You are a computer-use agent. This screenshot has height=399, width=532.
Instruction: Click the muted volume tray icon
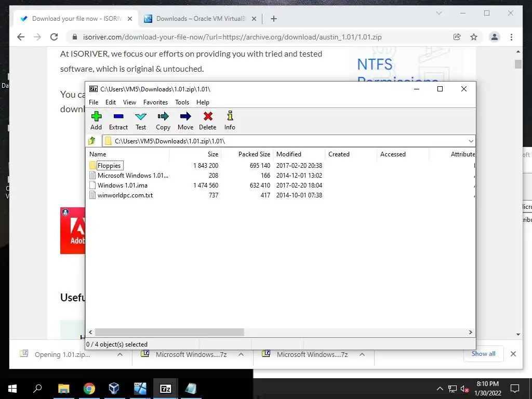coord(464,389)
